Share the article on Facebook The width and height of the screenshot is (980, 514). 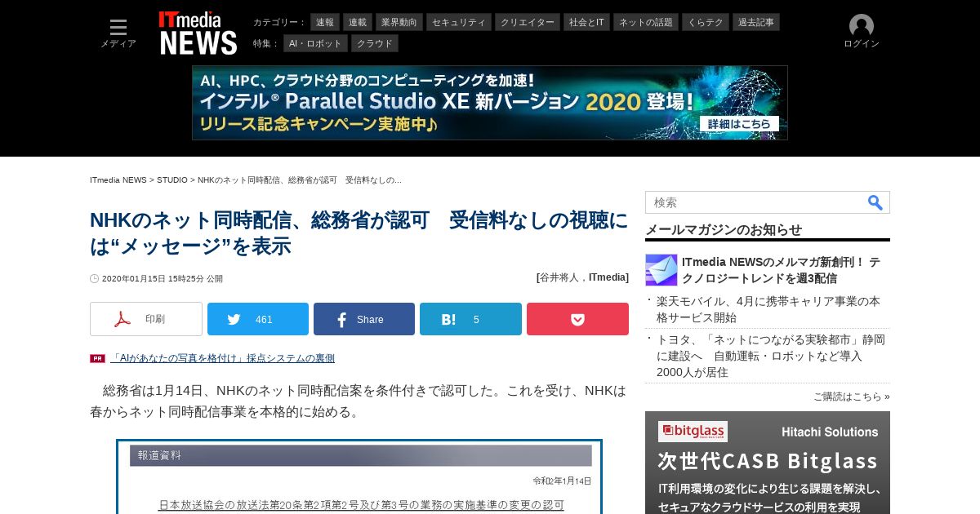point(364,319)
